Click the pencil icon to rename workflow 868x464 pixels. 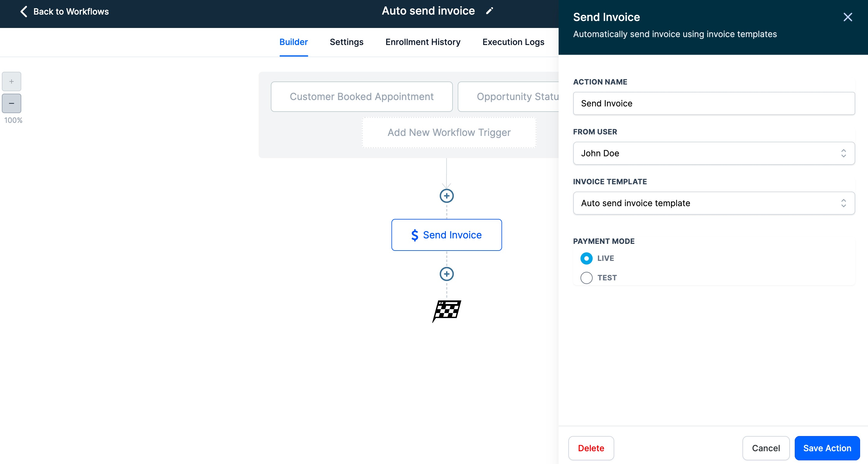(x=490, y=11)
